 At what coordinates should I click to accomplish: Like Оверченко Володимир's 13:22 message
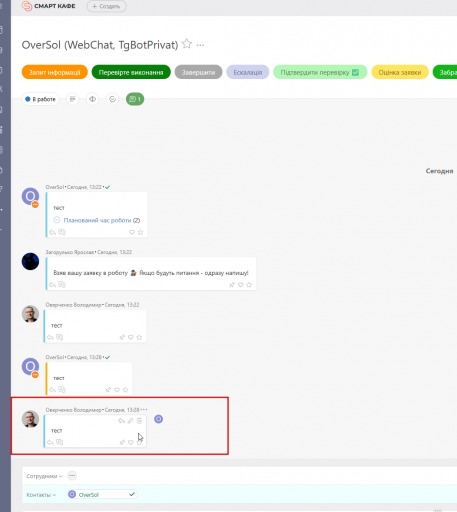click(131, 337)
